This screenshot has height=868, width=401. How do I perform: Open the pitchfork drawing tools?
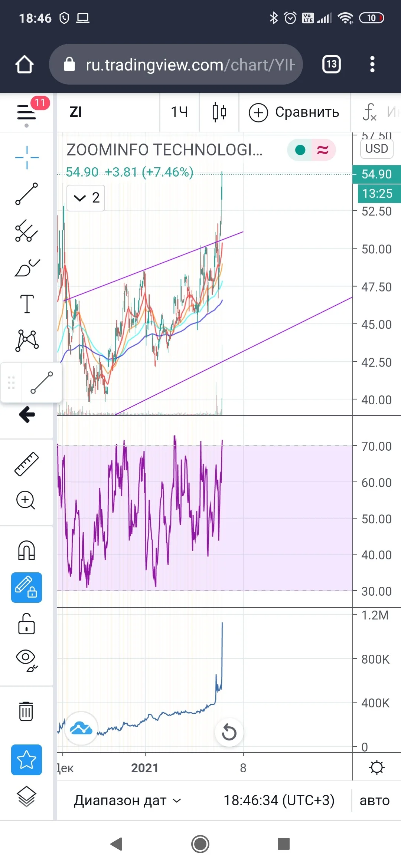(x=27, y=231)
